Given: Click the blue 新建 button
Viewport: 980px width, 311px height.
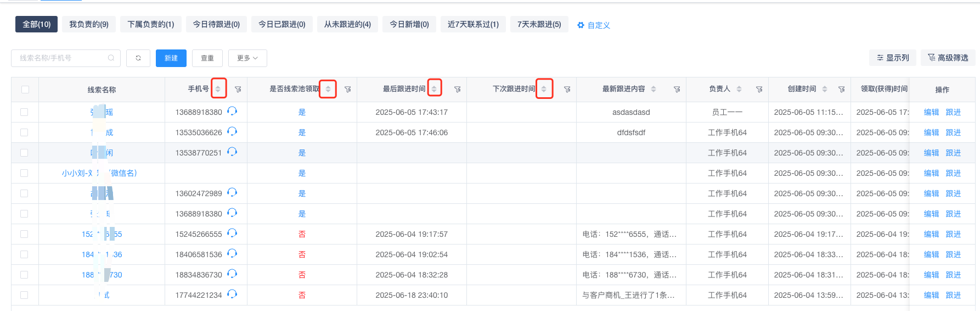Looking at the screenshot, I should [171, 58].
